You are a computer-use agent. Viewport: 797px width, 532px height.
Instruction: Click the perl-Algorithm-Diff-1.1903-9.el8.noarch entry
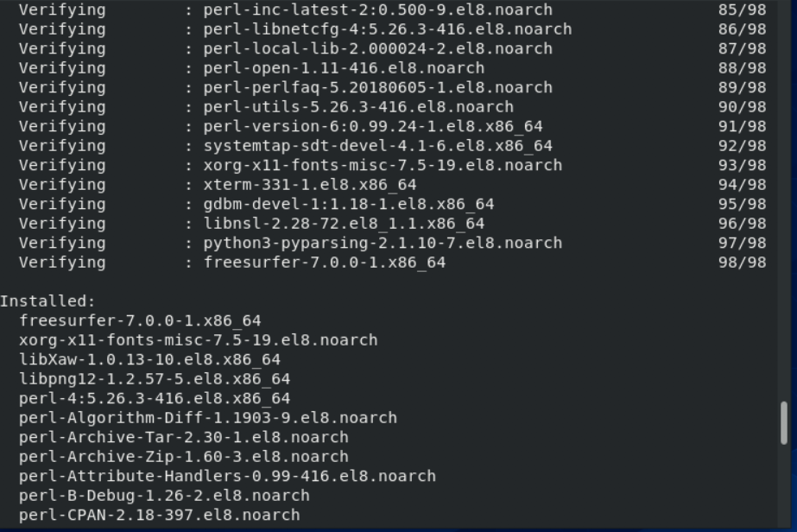pyautogui.click(x=208, y=418)
